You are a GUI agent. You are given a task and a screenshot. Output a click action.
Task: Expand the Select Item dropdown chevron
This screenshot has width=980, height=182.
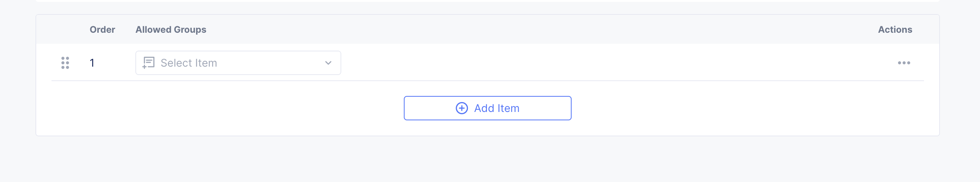tap(328, 63)
